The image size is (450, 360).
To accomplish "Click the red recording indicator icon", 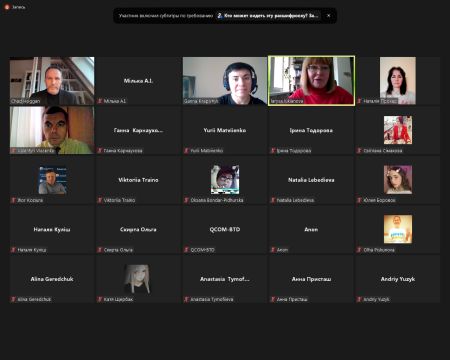I will (7, 7).
